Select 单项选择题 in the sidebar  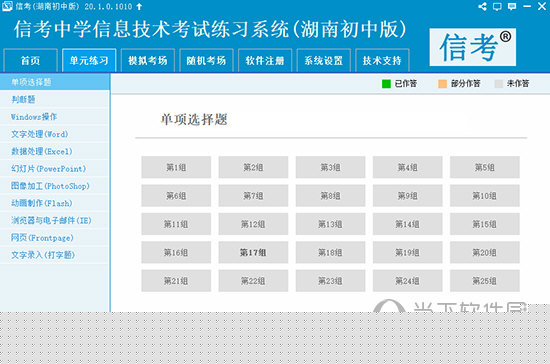[55, 82]
